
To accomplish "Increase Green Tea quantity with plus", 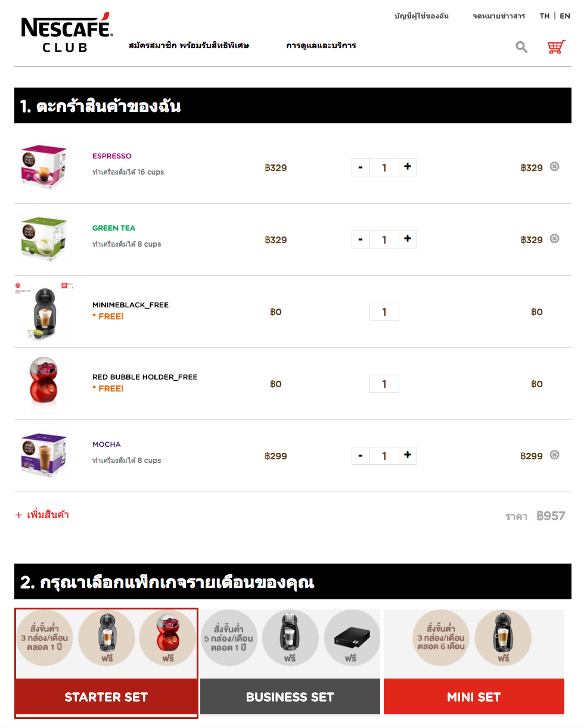I will coord(408,239).
